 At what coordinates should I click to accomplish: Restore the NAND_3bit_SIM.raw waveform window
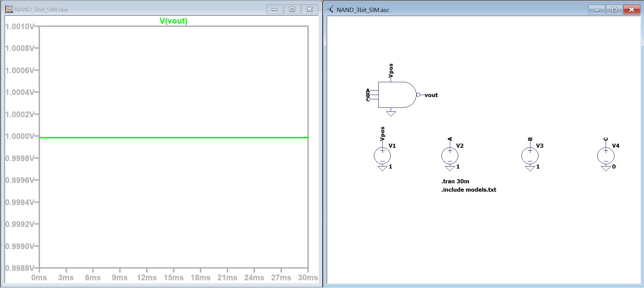point(292,9)
